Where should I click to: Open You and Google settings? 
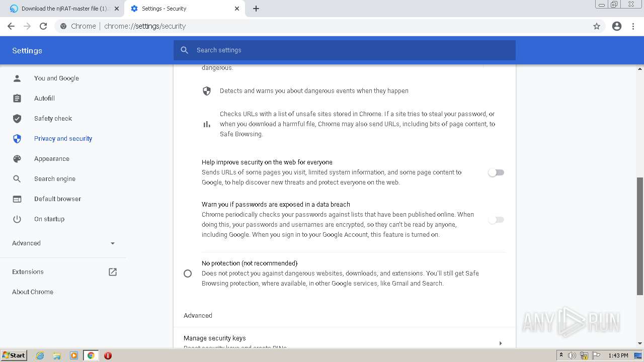[x=56, y=78]
